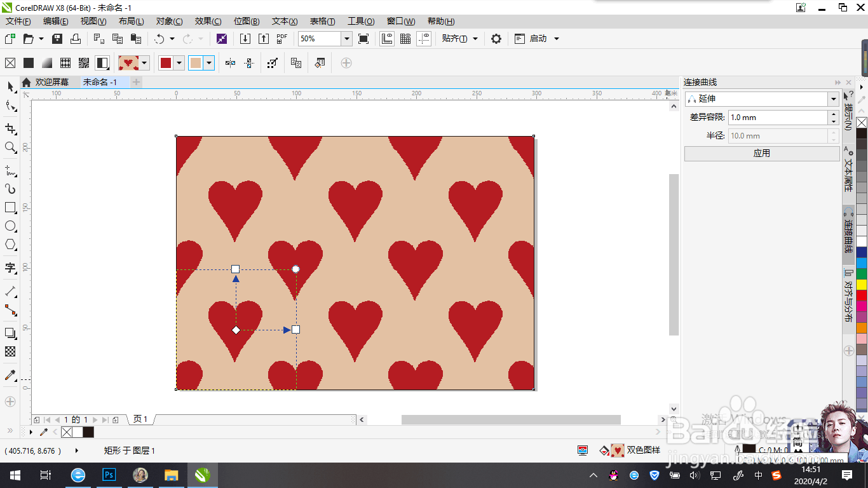Select the Color Eyedropper tool
The width and height of the screenshot is (868, 488).
pos(10,375)
